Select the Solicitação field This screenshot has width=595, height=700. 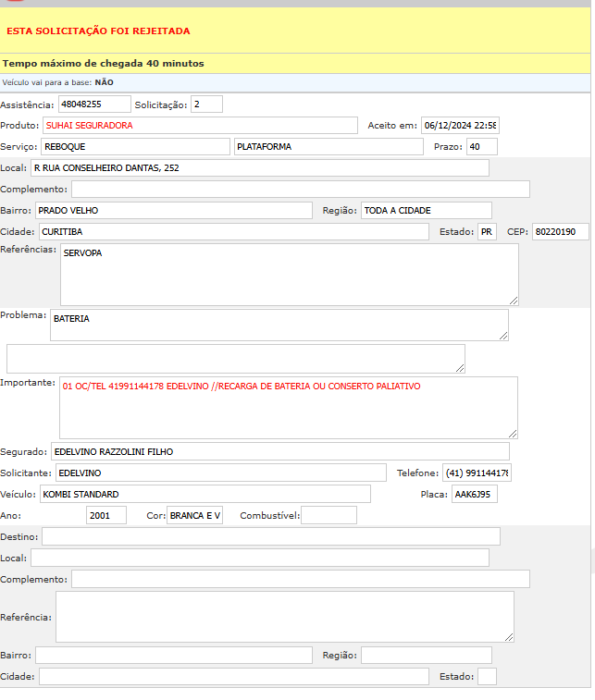point(206,104)
